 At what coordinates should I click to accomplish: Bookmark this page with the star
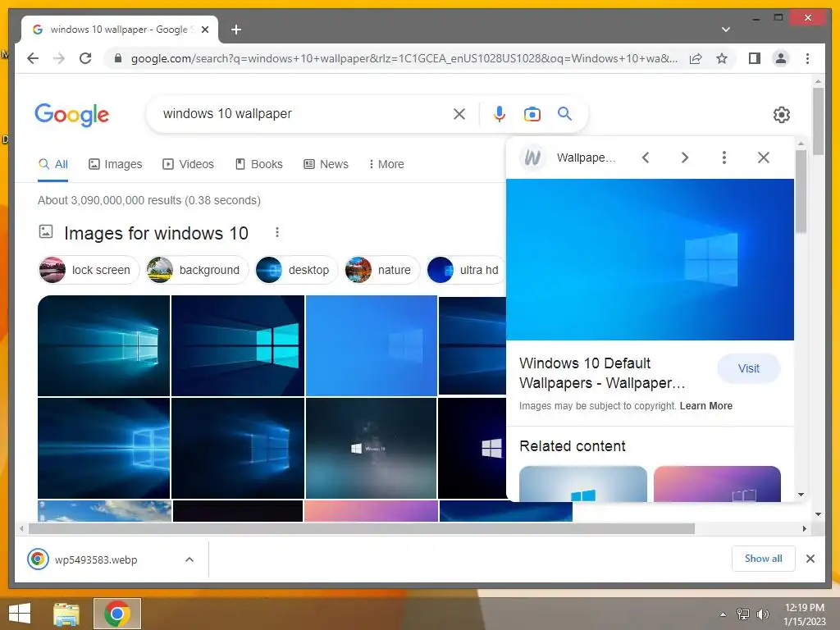pyautogui.click(x=722, y=58)
